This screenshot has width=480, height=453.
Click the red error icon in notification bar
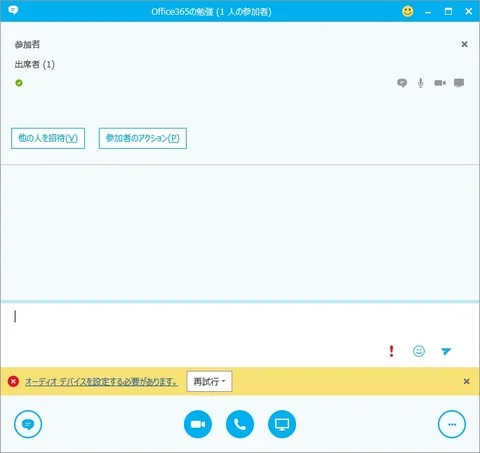point(13,381)
